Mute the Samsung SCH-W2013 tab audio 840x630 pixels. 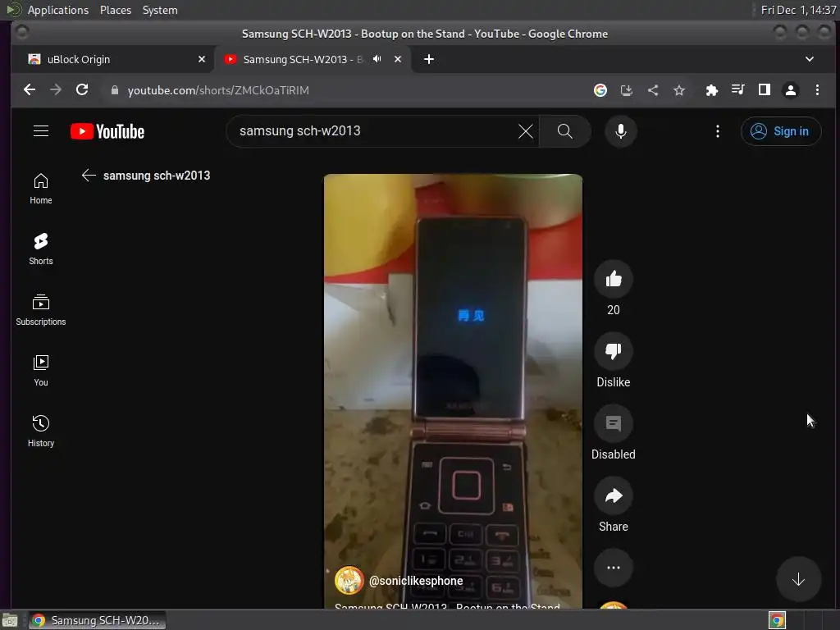tap(377, 59)
